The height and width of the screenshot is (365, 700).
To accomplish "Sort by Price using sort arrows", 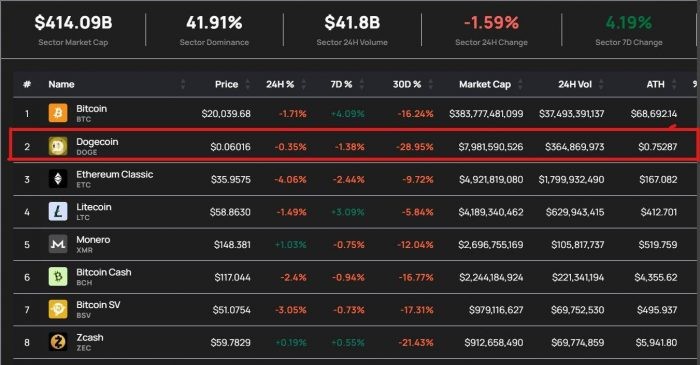I will coord(248,84).
